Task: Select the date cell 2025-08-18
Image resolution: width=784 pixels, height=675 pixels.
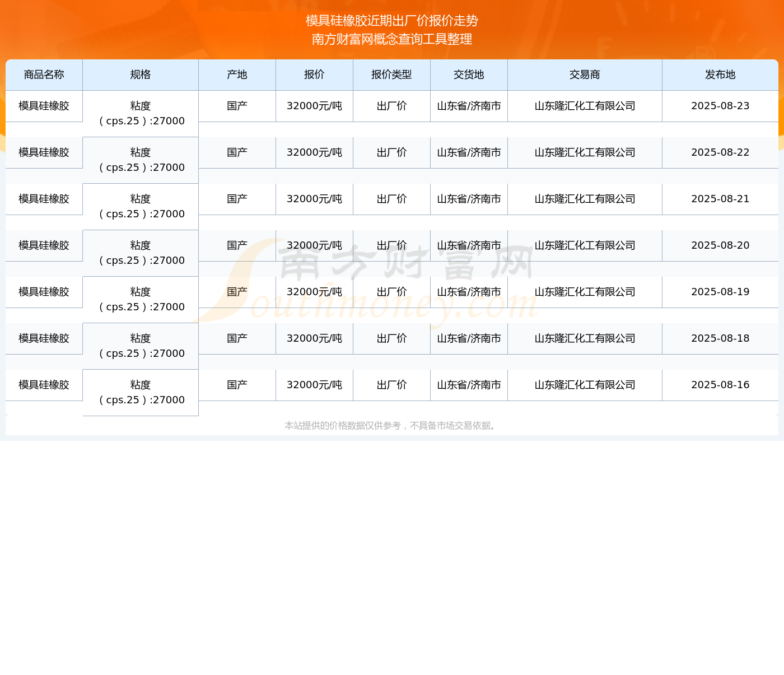Action: point(720,338)
